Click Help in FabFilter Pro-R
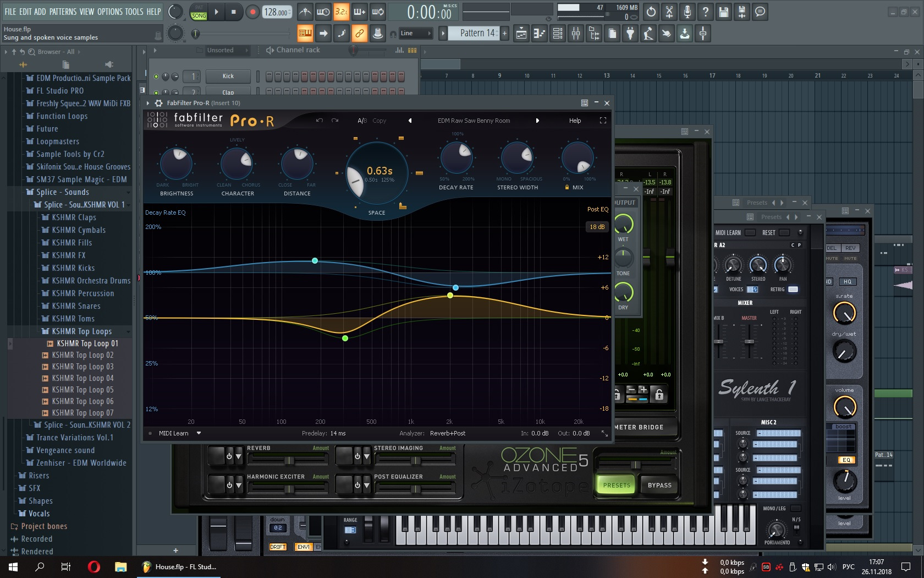The image size is (924, 578). 575,121
